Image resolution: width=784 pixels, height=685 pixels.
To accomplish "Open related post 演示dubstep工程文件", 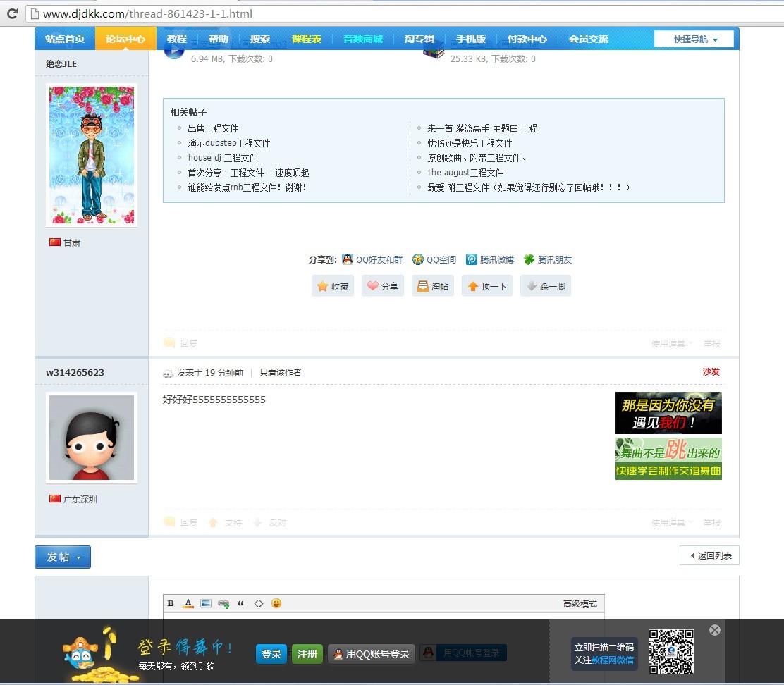I will (229, 143).
